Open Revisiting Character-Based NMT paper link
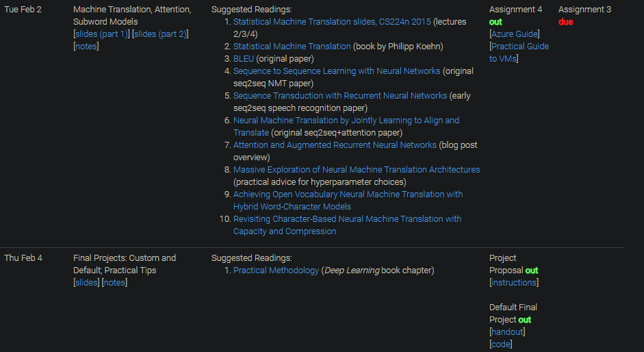 point(347,219)
